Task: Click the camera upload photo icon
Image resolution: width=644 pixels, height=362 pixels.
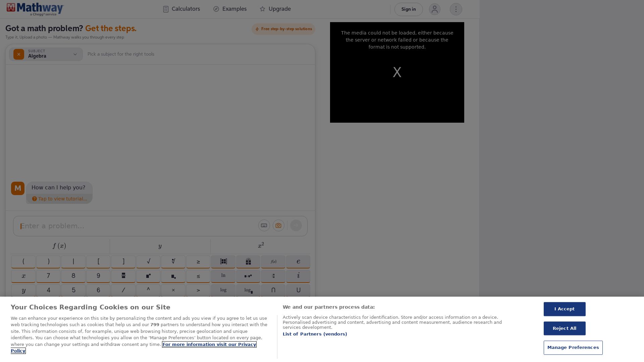Action: pos(278,226)
